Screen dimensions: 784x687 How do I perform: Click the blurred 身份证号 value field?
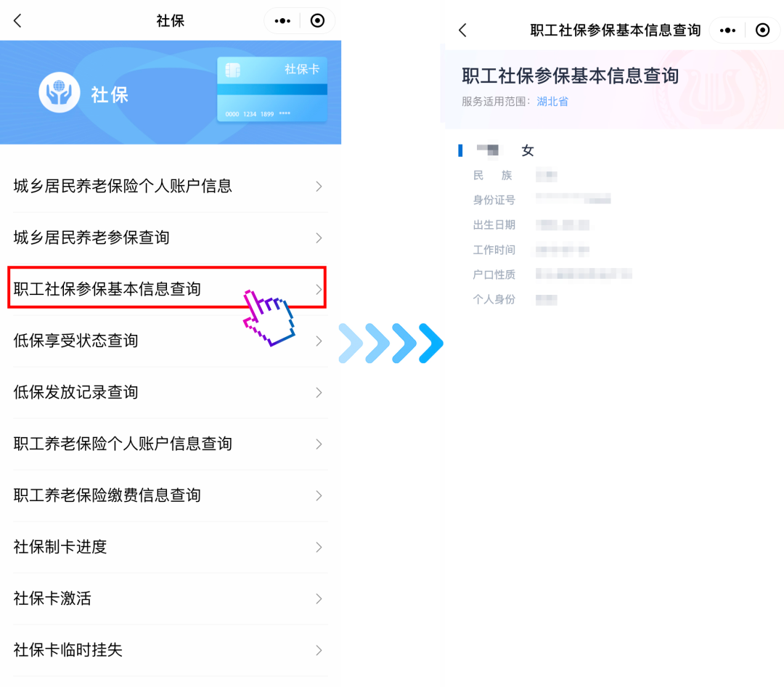[x=573, y=199]
